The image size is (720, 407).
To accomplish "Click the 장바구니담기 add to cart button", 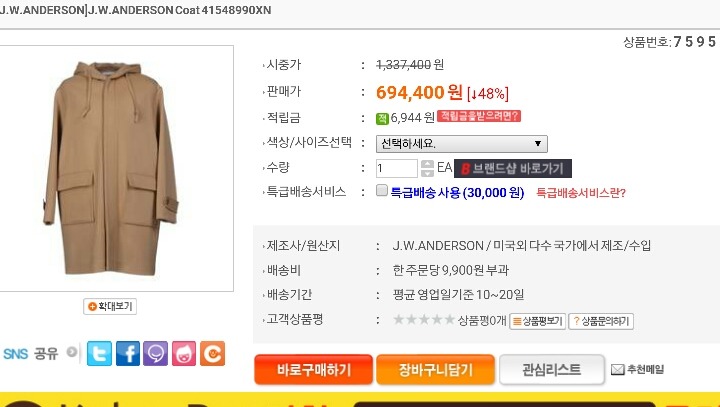I will (x=435, y=369).
